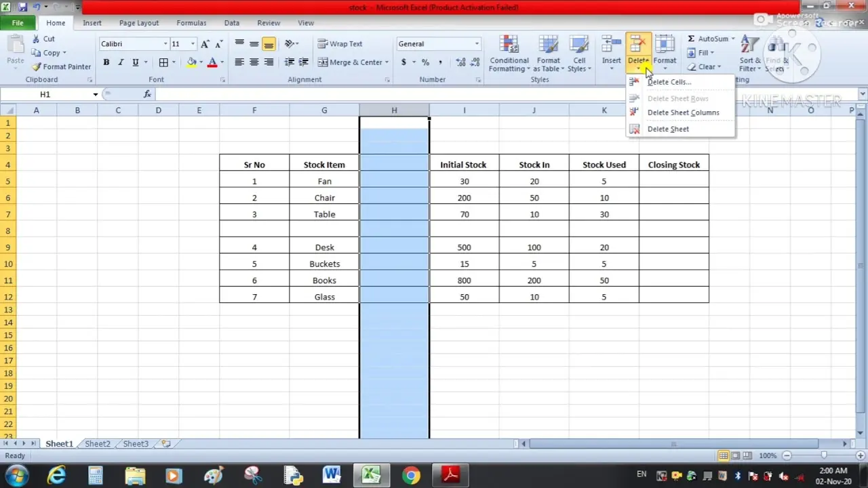Image resolution: width=868 pixels, height=488 pixels.
Task: Toggle Underline formatting
Action: point(136,62)
